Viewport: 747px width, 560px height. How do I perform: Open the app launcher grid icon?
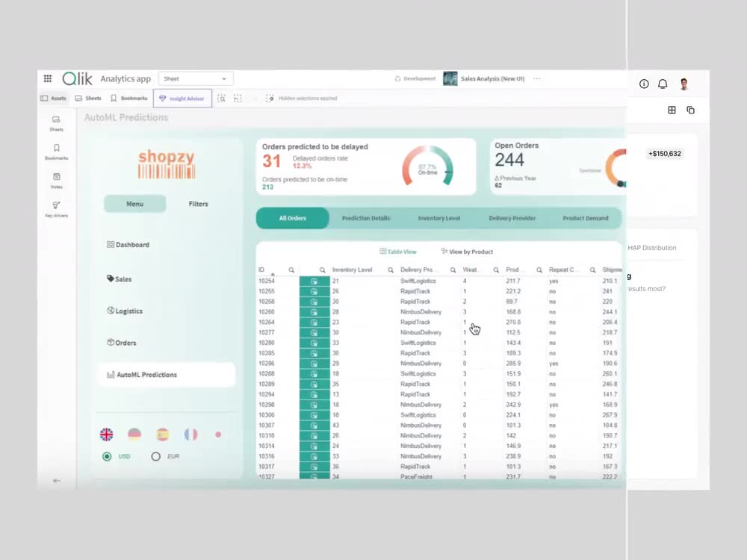tap(48, 78)
